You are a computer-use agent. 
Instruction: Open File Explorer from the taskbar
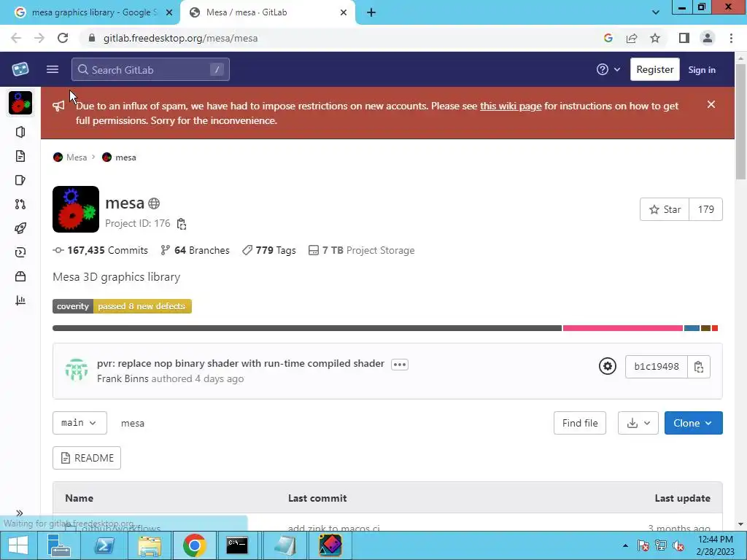[x=150, y=545]
